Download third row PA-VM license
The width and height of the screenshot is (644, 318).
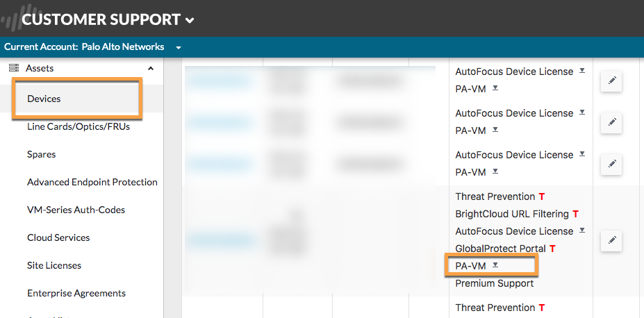(x=495, y=171)
